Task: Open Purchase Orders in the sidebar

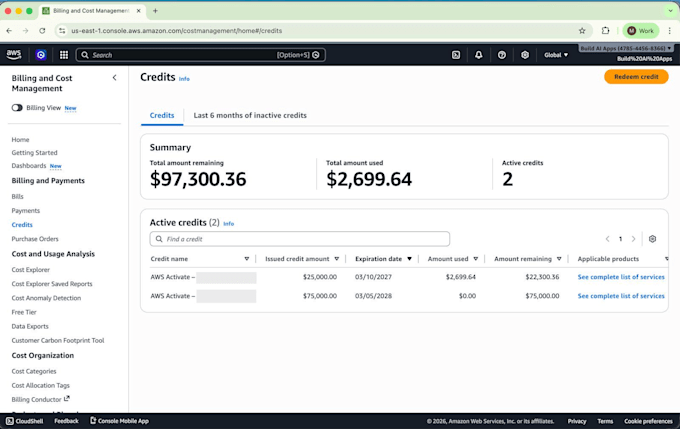Action: tap(35, 239)
